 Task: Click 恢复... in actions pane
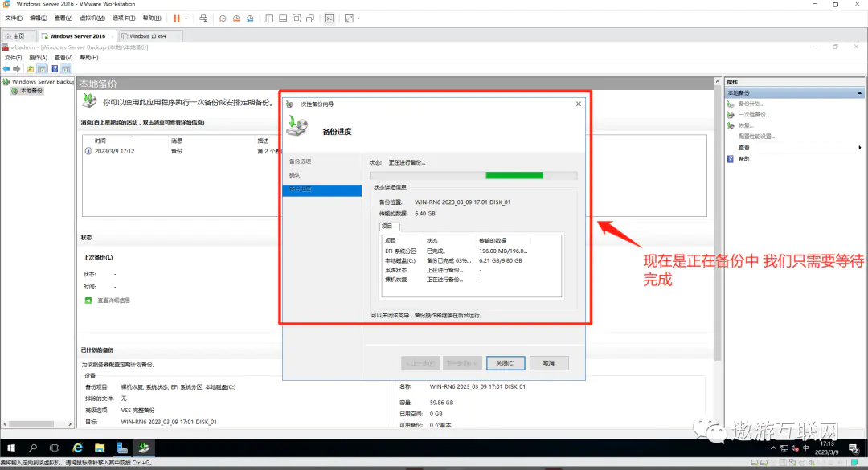click(x=746, y=125)
